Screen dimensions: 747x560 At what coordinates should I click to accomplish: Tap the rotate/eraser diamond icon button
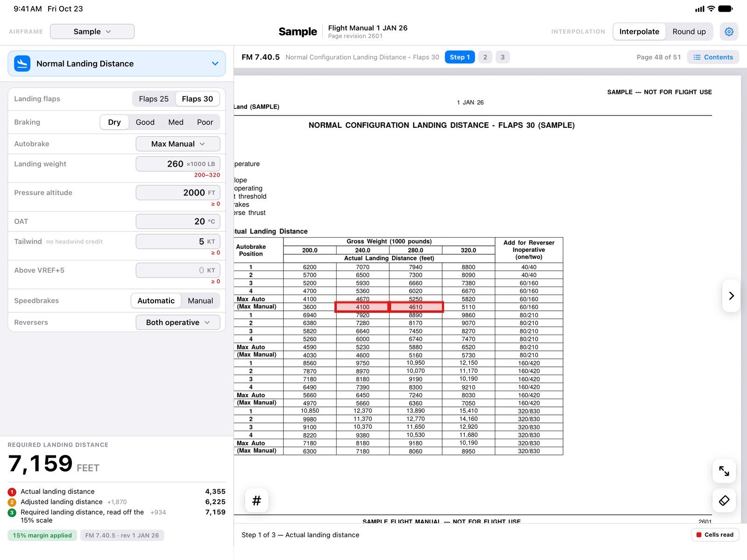click(724, 501)
